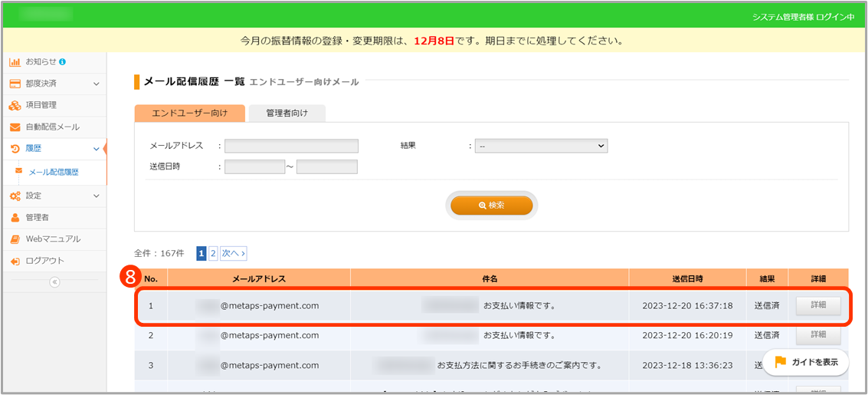This screenshot has width=868, height=395.
Task: Select the エンドユーザー向け tab
Action: click(x=189, y=114)
